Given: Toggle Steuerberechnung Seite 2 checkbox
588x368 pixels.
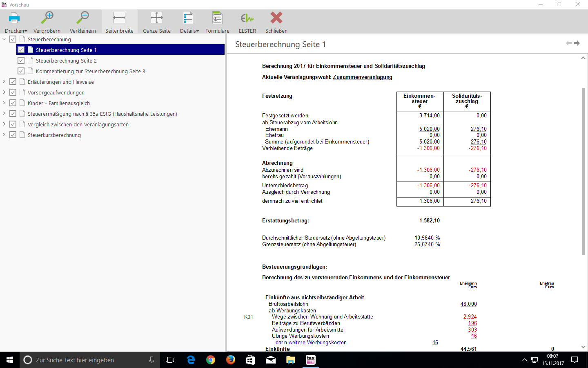Looking at the screenshot, I should [21, 61].
